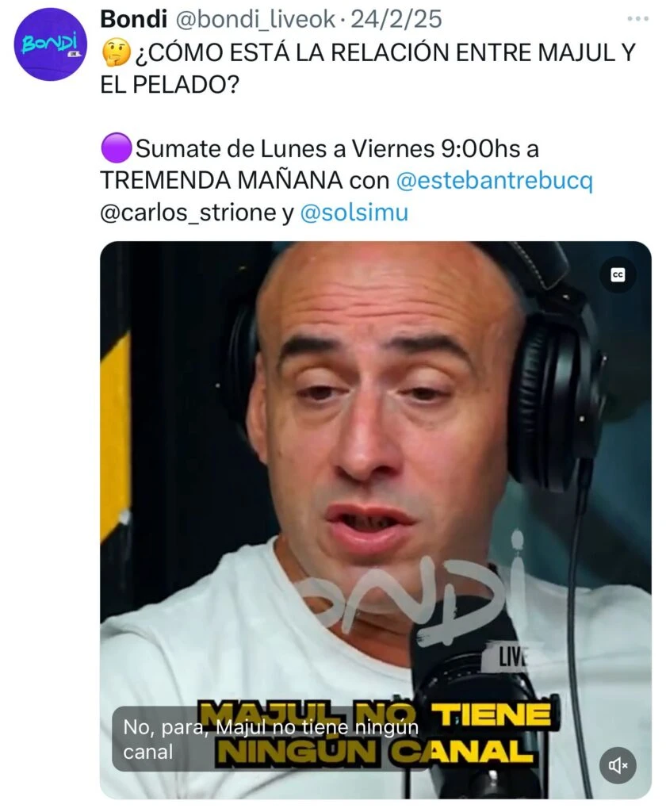Screen dimensions: 666x812
Task: Click the yellow "MAJUL NO TIENE" subtitle text
Action: [376, 715]
